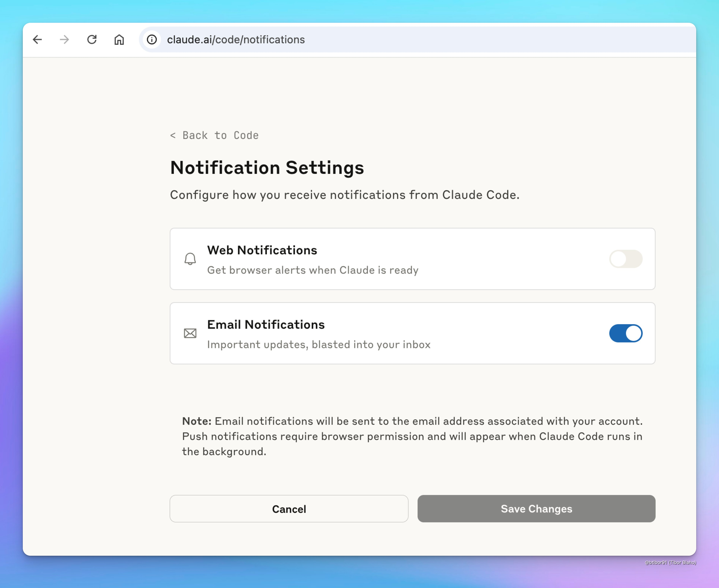Disable the Email Notifications toggle

626,333
